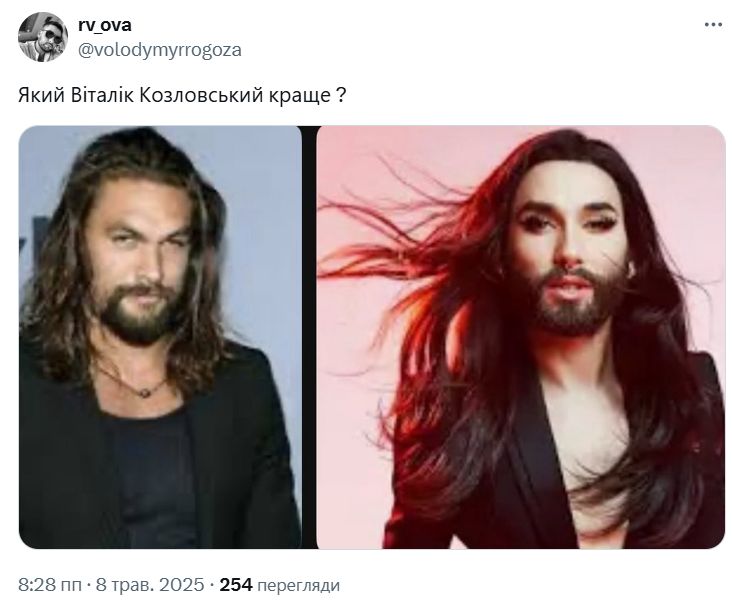Viewport: 732px width, 602px height.
Task: Click the question mark ending the tweet text
Action: click(x=341, y=95)
